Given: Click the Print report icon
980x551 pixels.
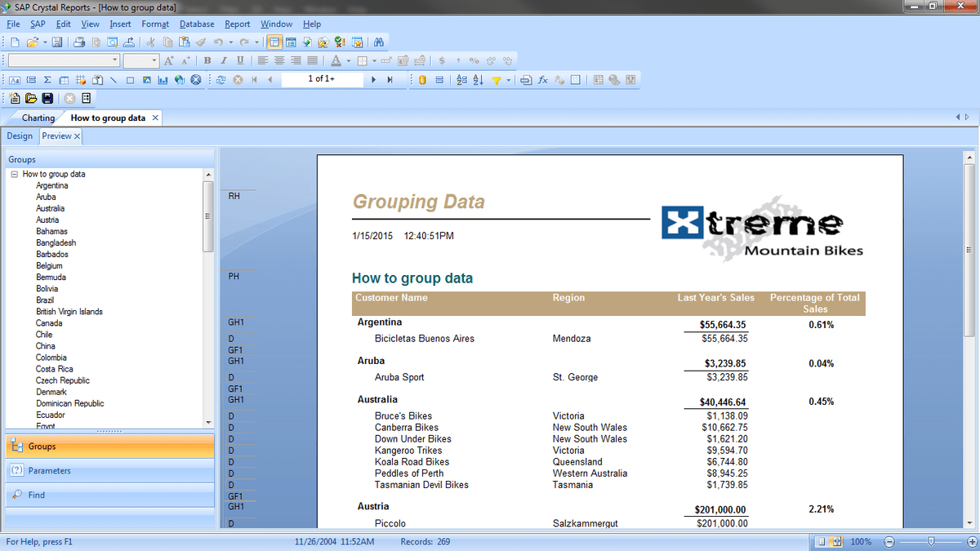Looking at the screenshot, I should (x=79, y=42).
